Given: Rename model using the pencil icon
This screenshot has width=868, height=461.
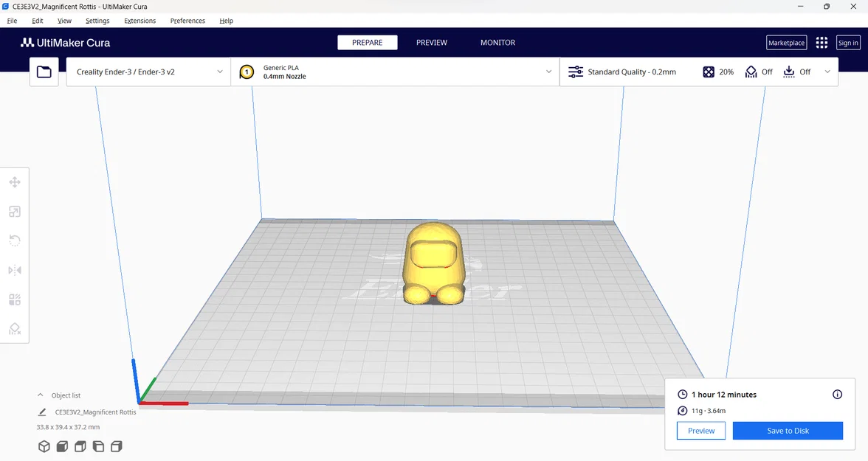Looking at the screenshot, I should [42, 412].
